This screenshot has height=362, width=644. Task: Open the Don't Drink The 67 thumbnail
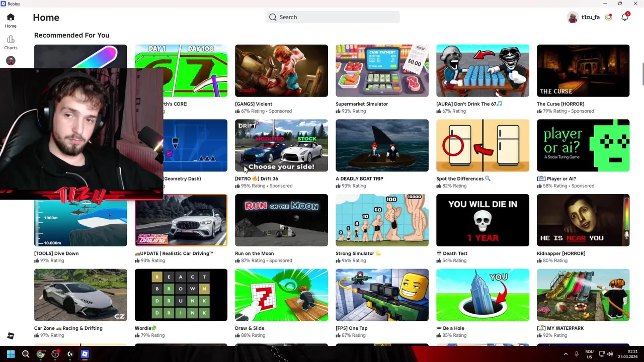click(482, 70)
